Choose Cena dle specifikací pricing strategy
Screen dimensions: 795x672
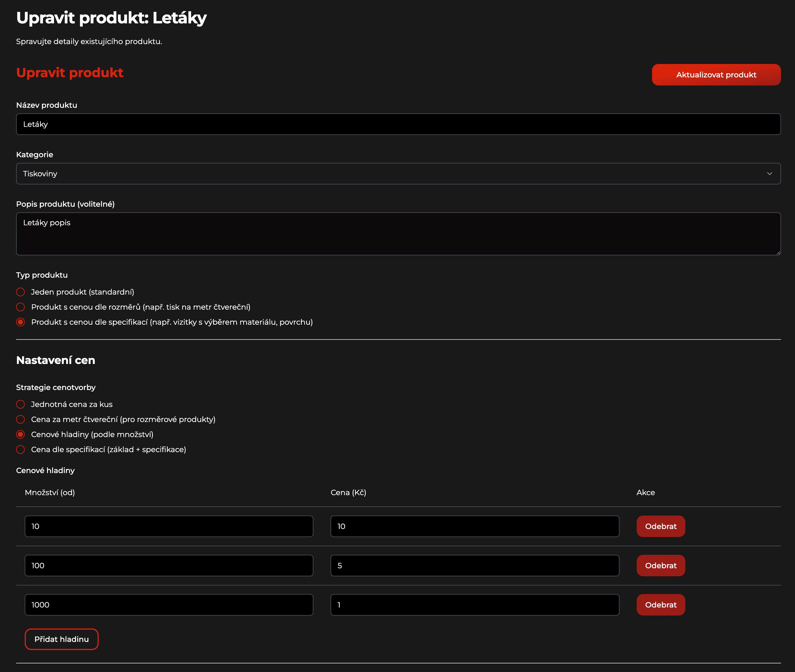point(21,449)
